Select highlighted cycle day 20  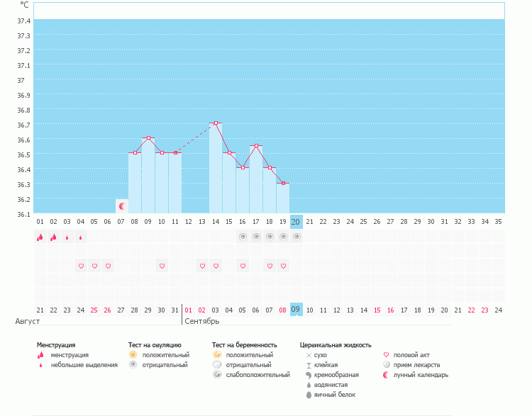coord(297,221)
